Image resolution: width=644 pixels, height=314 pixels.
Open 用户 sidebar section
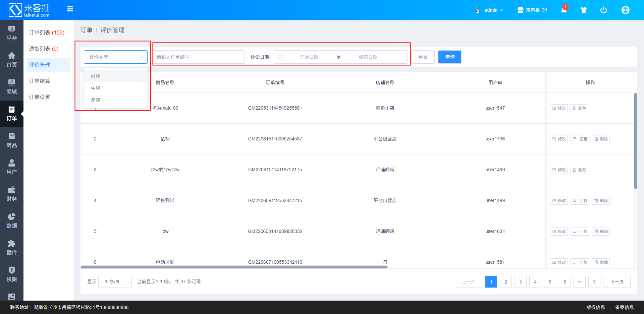(12, 168)
